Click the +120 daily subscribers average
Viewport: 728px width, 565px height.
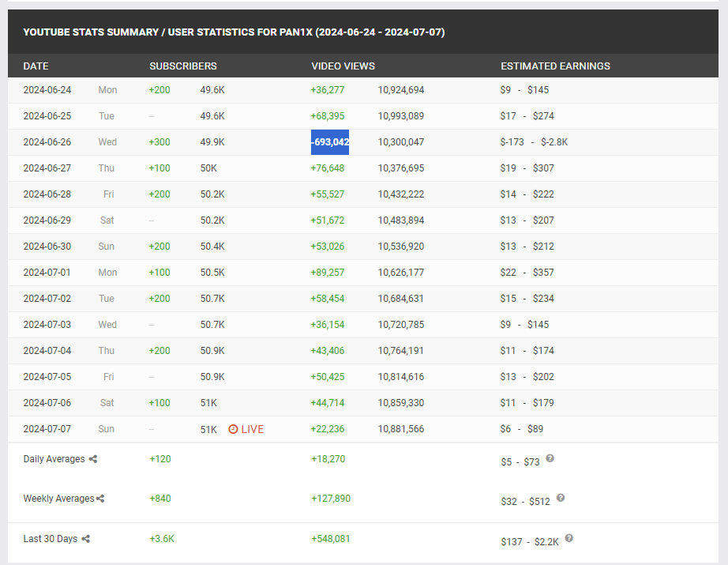[160, 459]
